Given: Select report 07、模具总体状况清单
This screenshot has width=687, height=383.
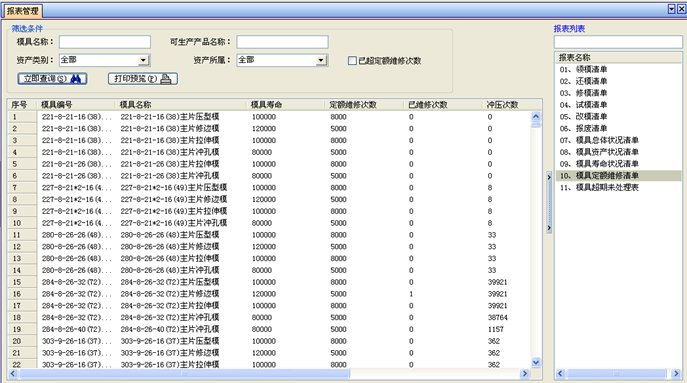Looking at the screenshot, I should (x=599, y=140).
